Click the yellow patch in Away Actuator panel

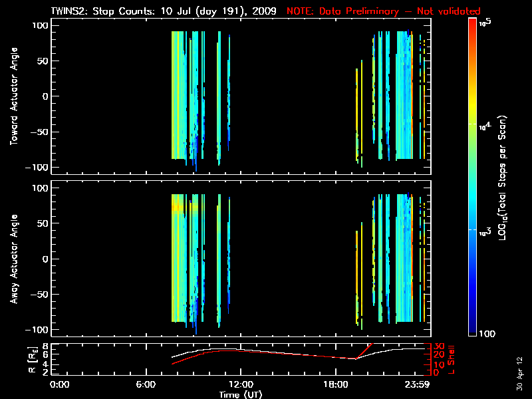pyautogui.click(x=178, y=207)
